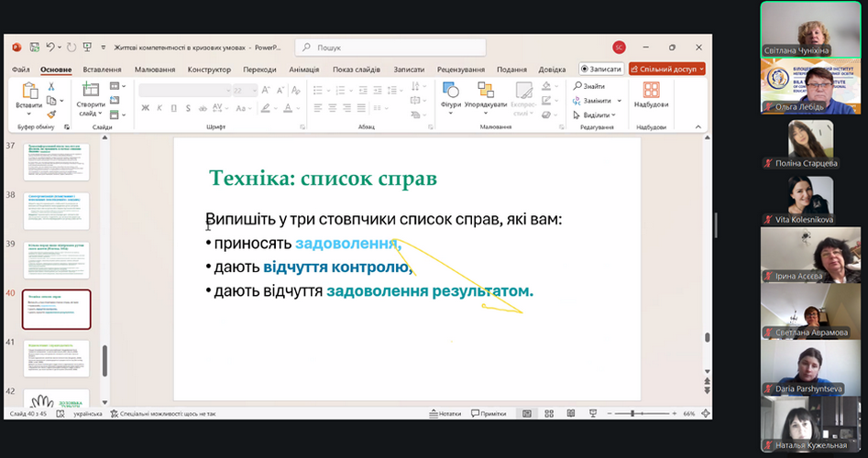Image resolution: width=868 pixels, height=458 pixels.
Task: Click the Undo arrow in title bar
Action: pyautogui.click(x=52, y=47)
